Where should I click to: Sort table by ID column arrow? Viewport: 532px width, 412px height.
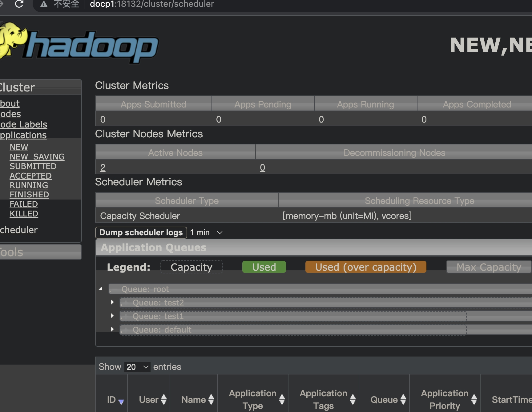(x=121, y=402)
